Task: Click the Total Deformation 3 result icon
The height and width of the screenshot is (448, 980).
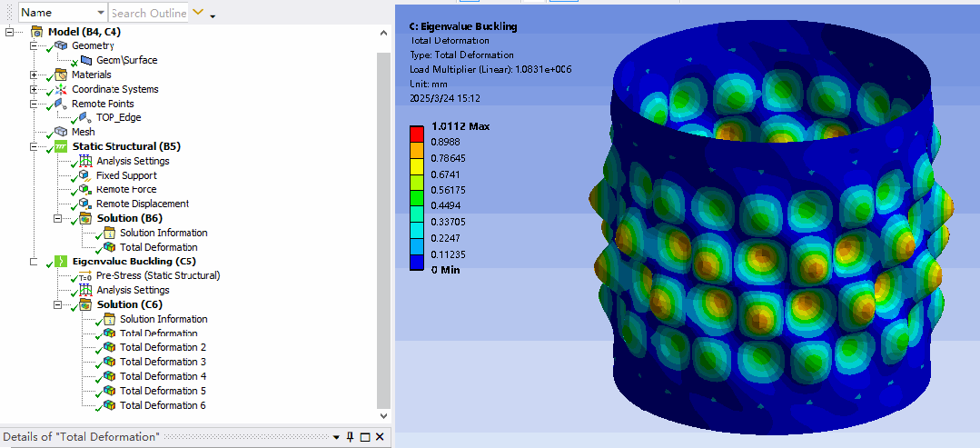Action: point(109,362)
